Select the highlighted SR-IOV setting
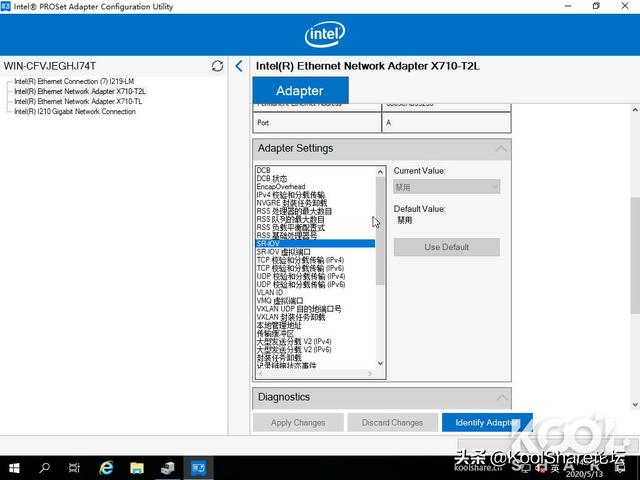640x480 pixels. pos(315,244)
